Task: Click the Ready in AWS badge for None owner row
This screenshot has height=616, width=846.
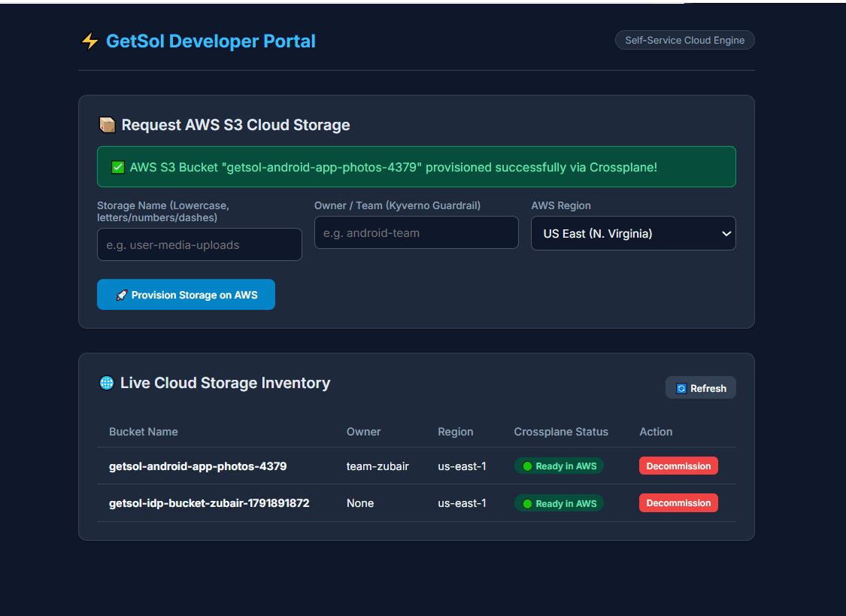Action: (x=559, y=503)
